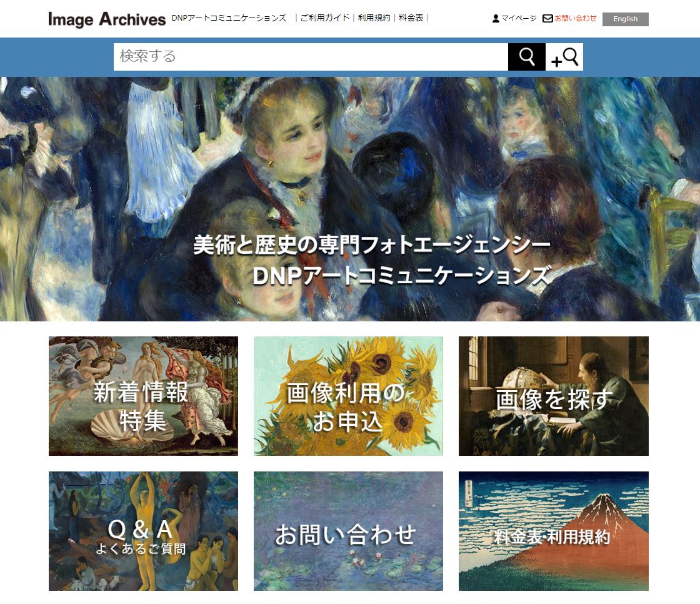
Task: Click the envelope icon beside お問い合わせ
Action: pos(547,18)
